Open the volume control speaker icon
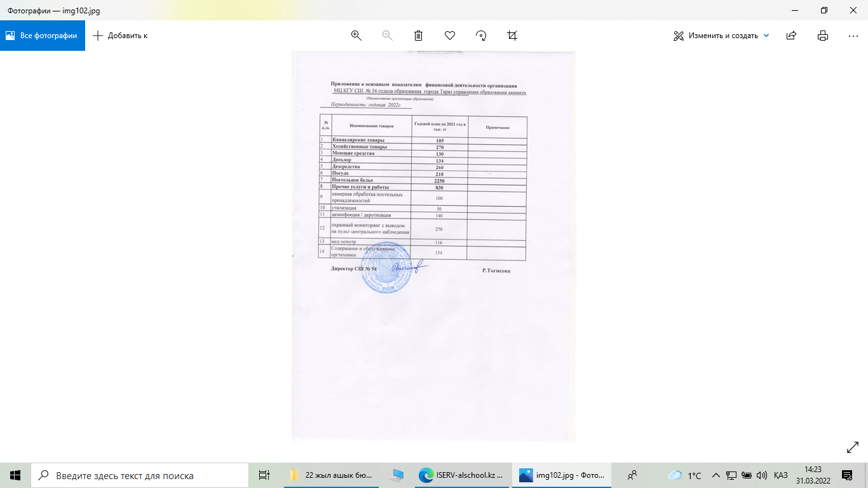The width and height of the screenshot is (868, 488). [761, 475]
